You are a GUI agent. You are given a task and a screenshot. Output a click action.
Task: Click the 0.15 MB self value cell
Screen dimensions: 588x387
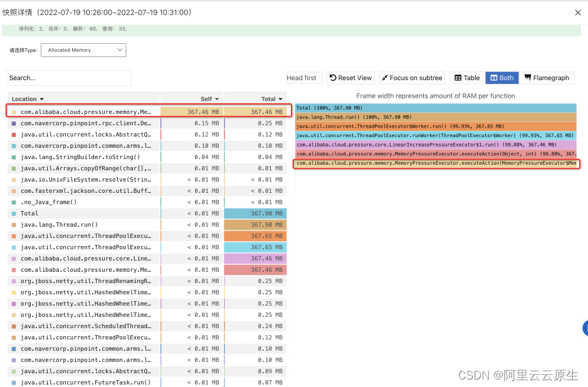pyautogui.click(x=192, y=123)
